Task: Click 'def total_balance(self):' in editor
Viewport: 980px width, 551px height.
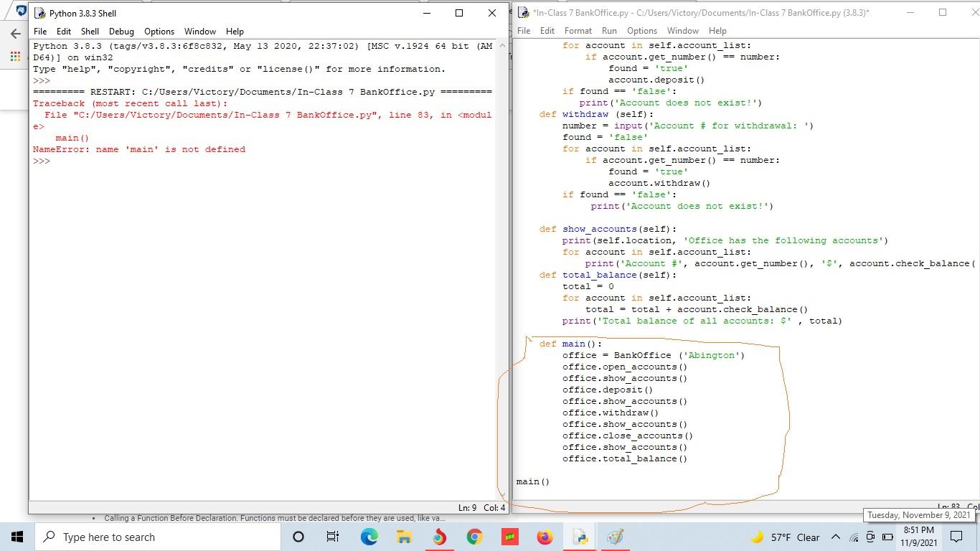Action: point(608,275)
